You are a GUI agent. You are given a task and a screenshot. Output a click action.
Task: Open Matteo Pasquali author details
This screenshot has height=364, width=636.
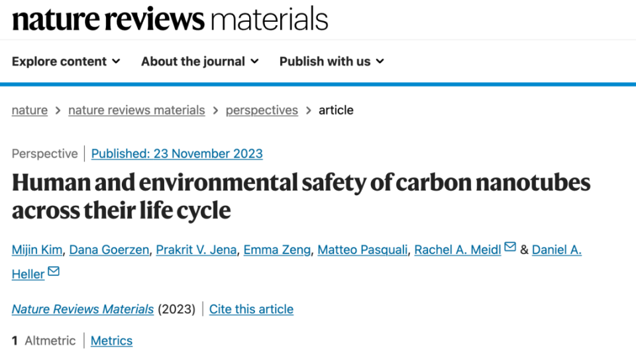click(x=362, y=250)
